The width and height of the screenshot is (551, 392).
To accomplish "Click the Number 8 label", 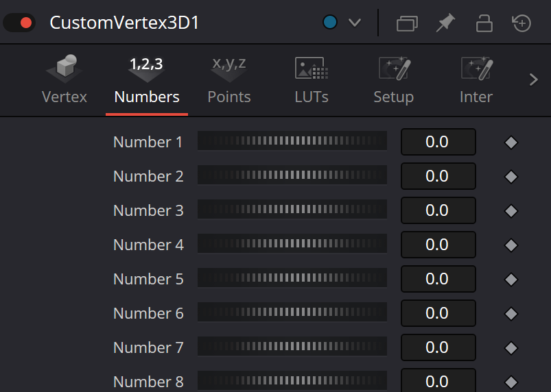I will 148,382.
